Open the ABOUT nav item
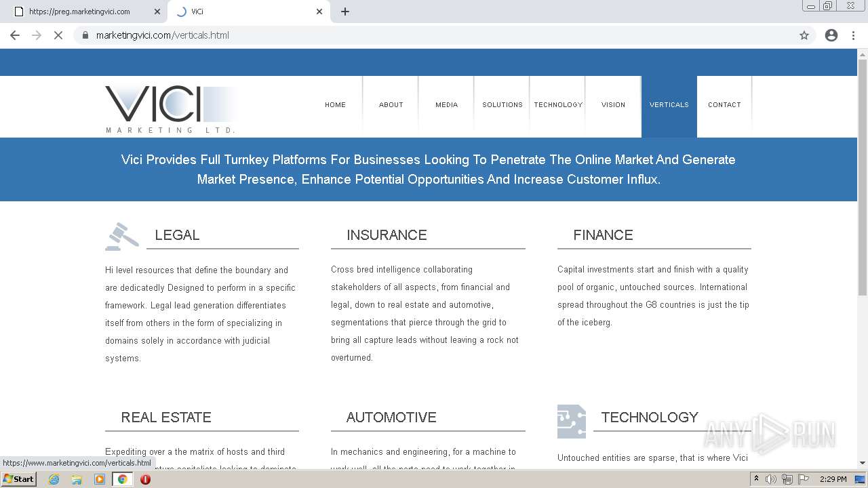Viewport: 868px width, 488px height. pos(391,105)
